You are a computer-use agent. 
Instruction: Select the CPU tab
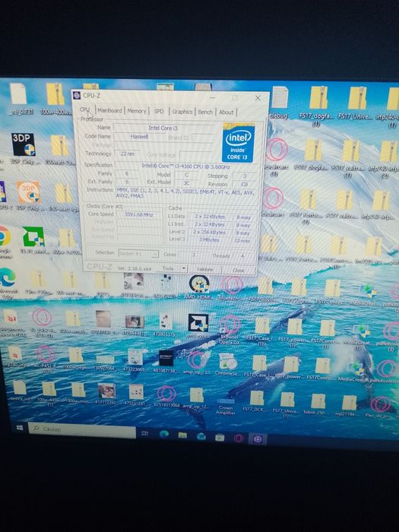[x=85, y=110]
